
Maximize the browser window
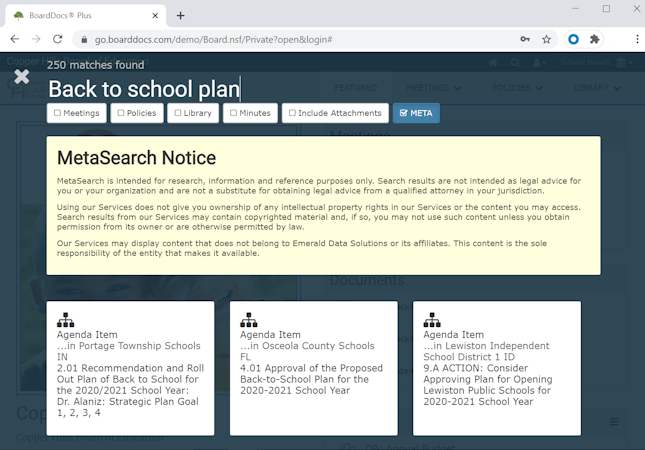point(606,9)
